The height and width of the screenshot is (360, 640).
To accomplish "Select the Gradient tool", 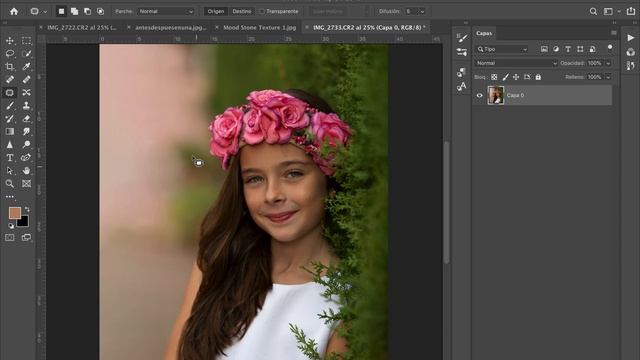I will tap(10, 131).
